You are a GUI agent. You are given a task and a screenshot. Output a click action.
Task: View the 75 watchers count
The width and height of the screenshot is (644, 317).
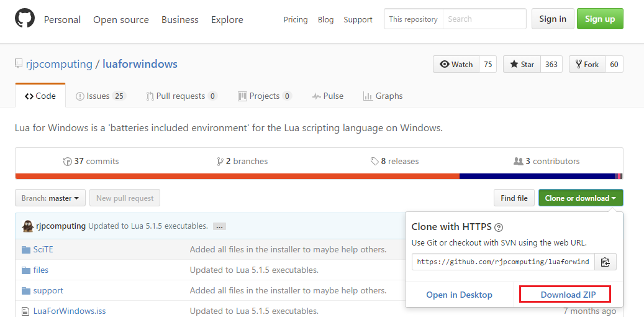(488, 64)
